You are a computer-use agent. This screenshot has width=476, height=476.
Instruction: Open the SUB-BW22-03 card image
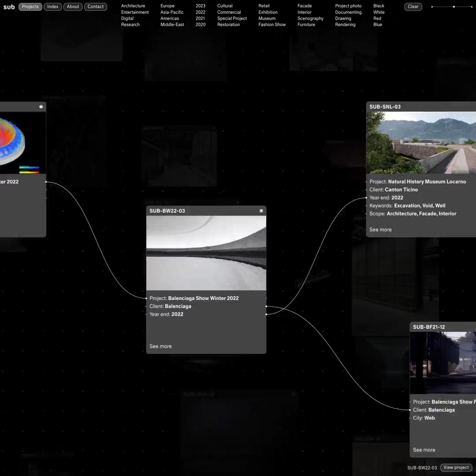click(x=206, y=253)
